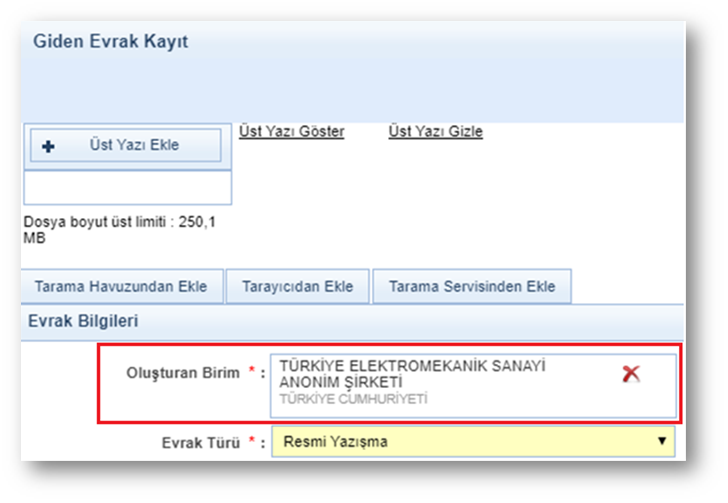Click the Evrak Türü label

pyautogui.click(x=200, y=441)
